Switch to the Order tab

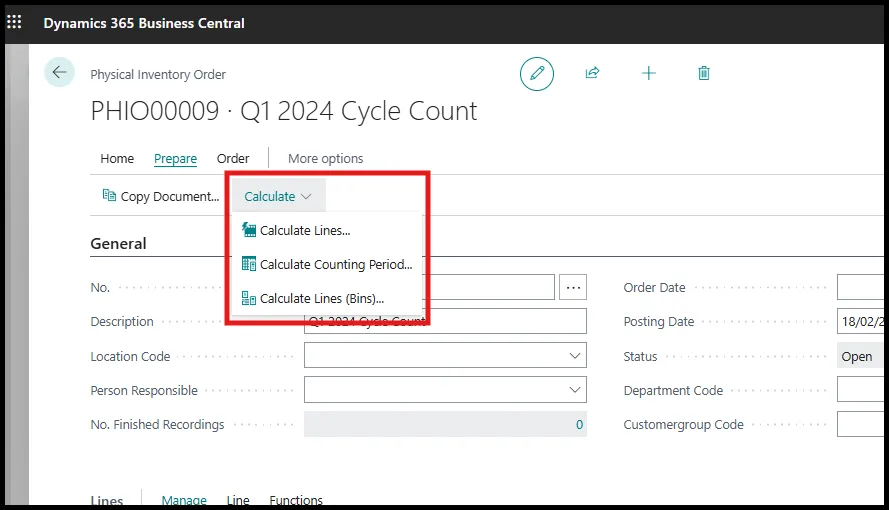coord(233,159)
